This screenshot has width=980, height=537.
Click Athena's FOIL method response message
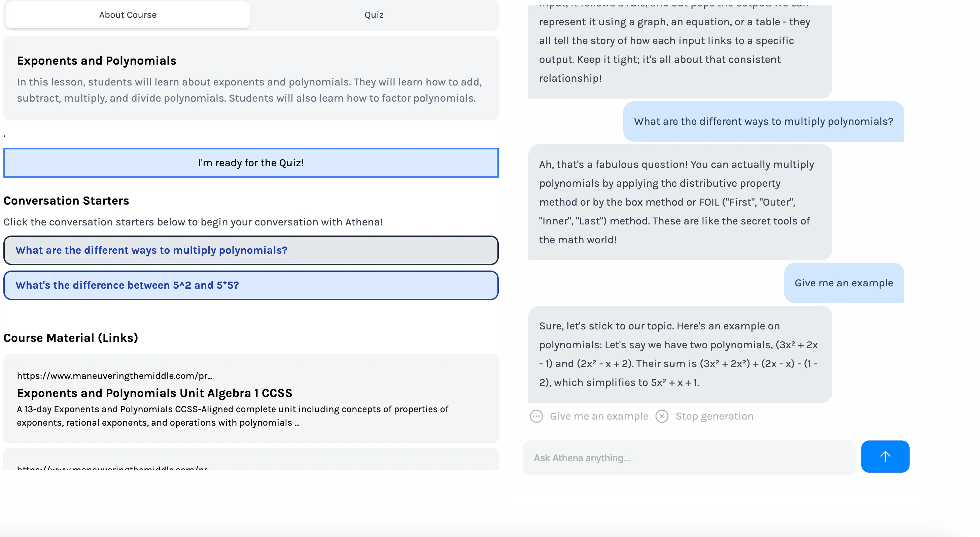(x=680, y=202)
